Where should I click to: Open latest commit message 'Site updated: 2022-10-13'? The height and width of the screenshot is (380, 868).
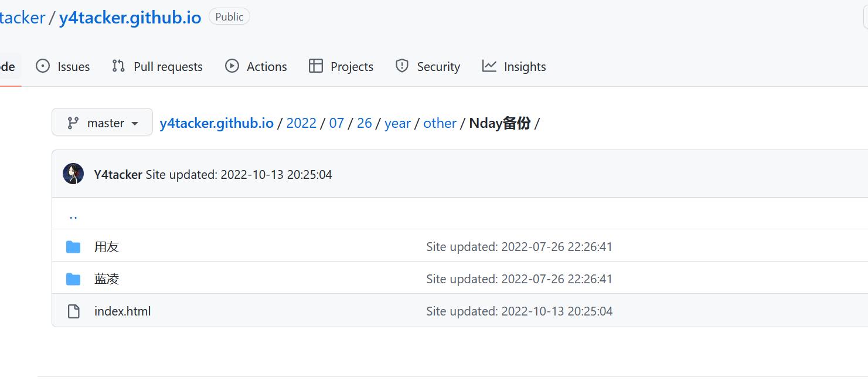pyautogui.click(x=239, y=175)
